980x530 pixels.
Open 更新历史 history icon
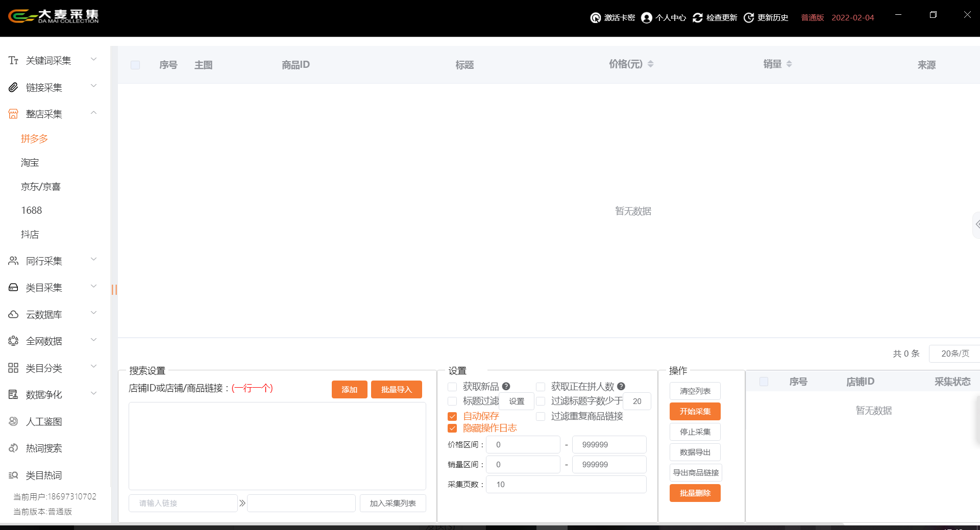749,18
